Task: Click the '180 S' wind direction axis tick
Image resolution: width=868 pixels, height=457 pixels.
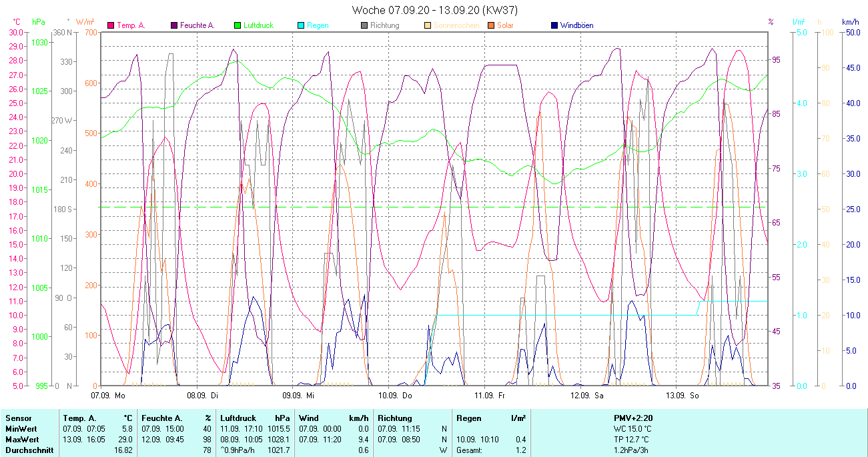Action: pos(62,209)
